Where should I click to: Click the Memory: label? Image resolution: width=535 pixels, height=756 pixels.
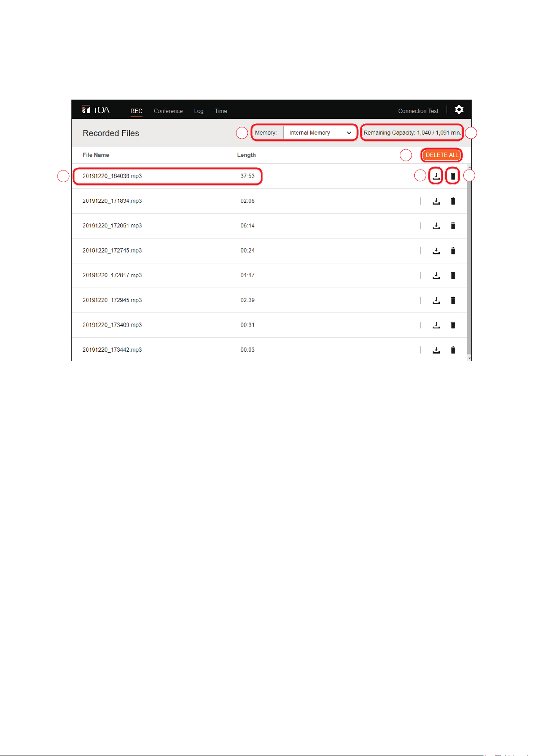point(266,133)
